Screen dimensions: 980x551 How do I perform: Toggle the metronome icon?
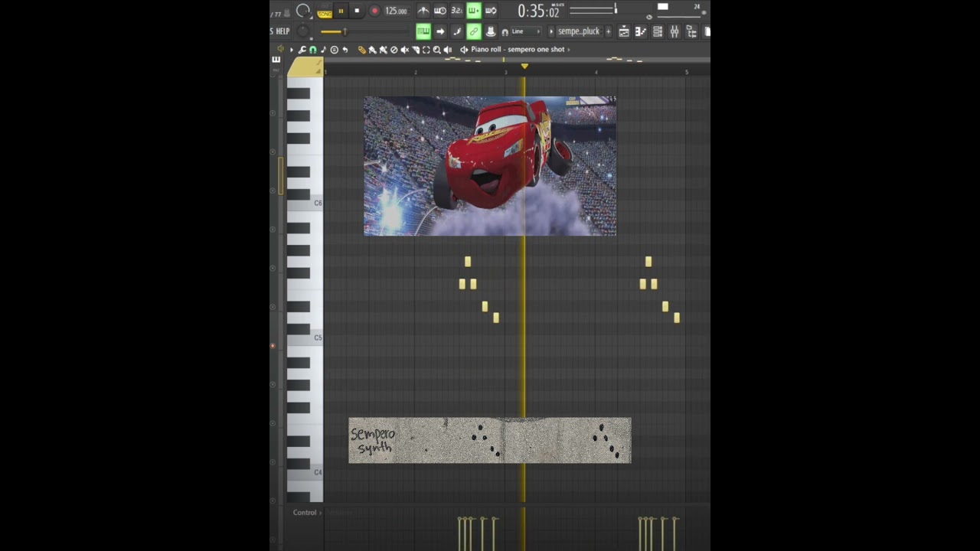[423, 11]
